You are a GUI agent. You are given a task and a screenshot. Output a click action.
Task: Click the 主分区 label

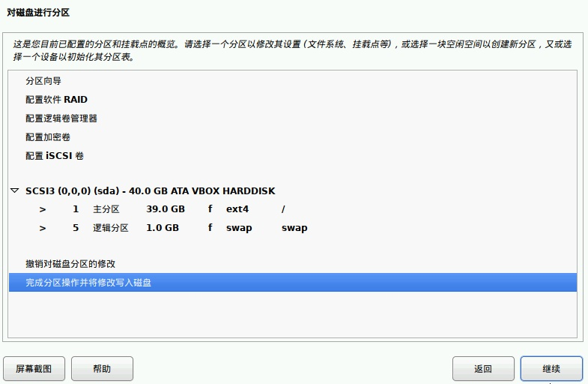pyautogui.click(x=106, y=209)
